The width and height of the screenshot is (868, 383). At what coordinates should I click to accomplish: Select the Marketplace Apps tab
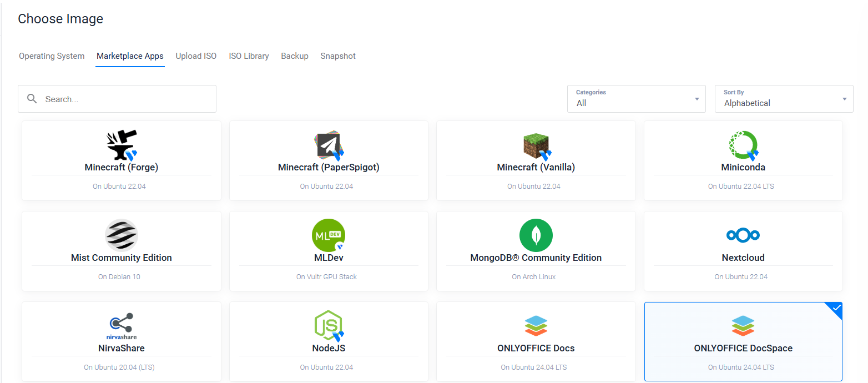coord(130,56)
